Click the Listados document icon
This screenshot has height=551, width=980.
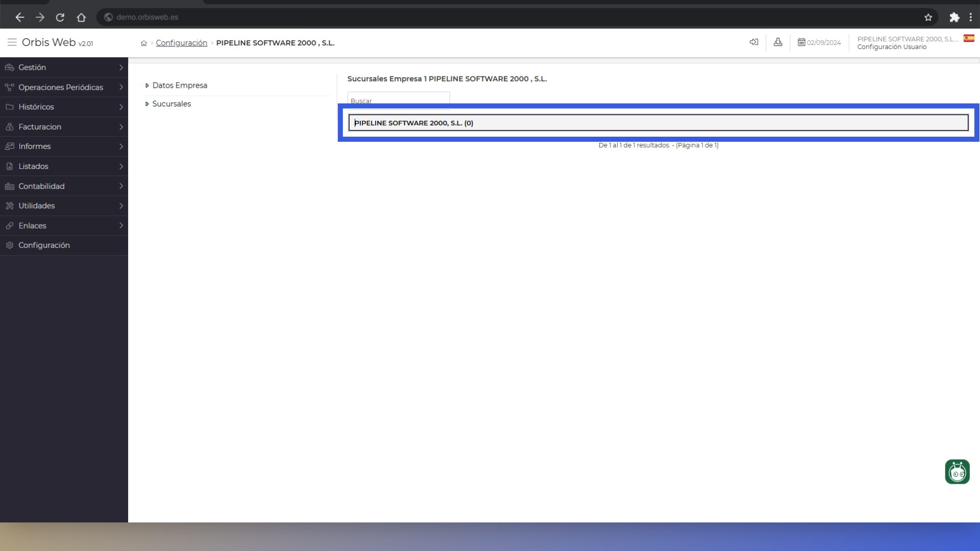[9, 166]
